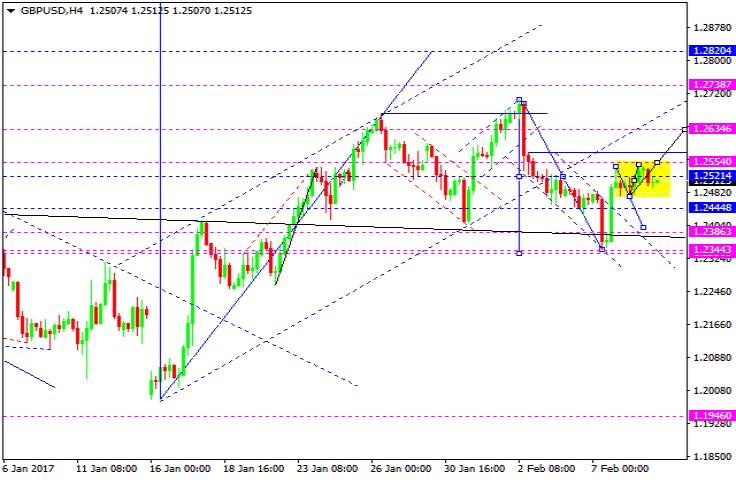Select the blue vertical line at 16 Jan
Screen dimensions: 736x480
[x=161, y=202]
